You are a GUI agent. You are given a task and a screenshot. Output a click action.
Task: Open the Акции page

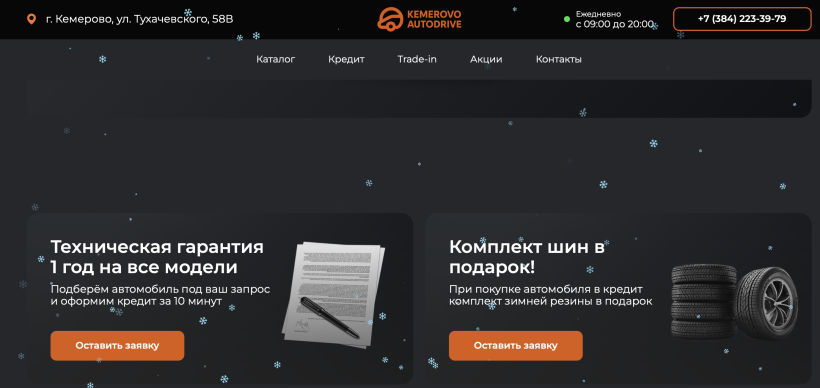pyautogui.click(x=486, y=60)
